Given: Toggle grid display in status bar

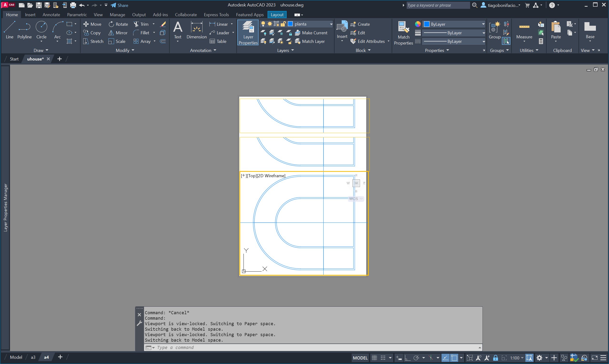Looking at the screenshot, I should pos(374,358).
